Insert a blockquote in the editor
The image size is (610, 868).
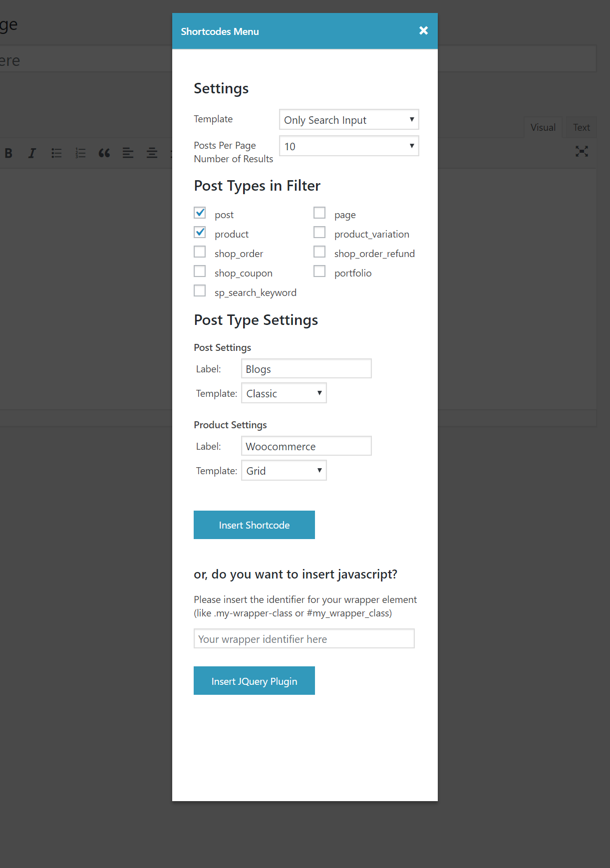[104, 153]
